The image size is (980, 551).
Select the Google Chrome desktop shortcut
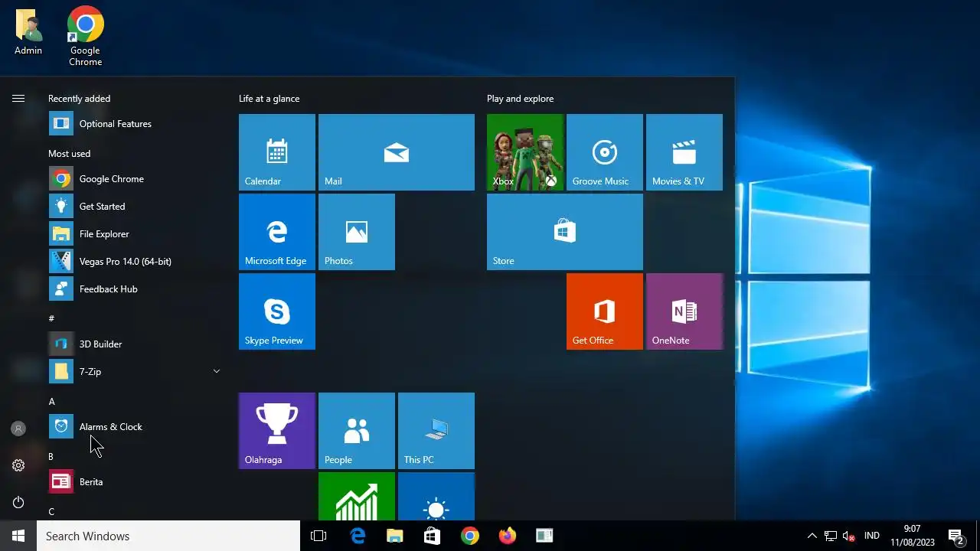(x=86, y=36)
